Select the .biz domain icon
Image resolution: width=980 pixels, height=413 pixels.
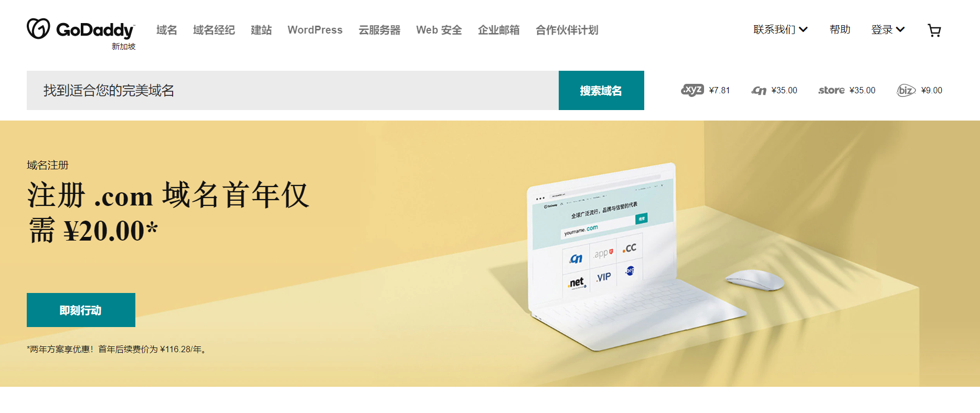[x=906, y=90]
